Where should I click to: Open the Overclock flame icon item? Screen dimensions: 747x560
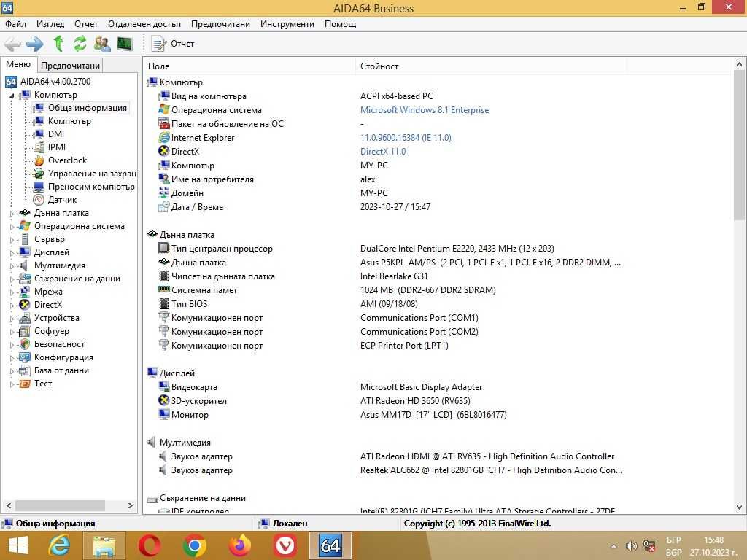(39, 160)
